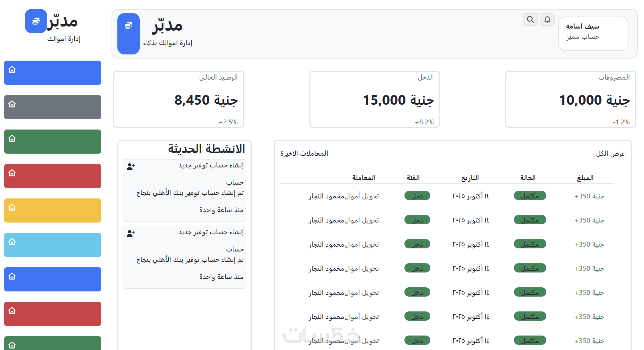
Task: Select the first red sidebar menu item
Action: point(53,176)
